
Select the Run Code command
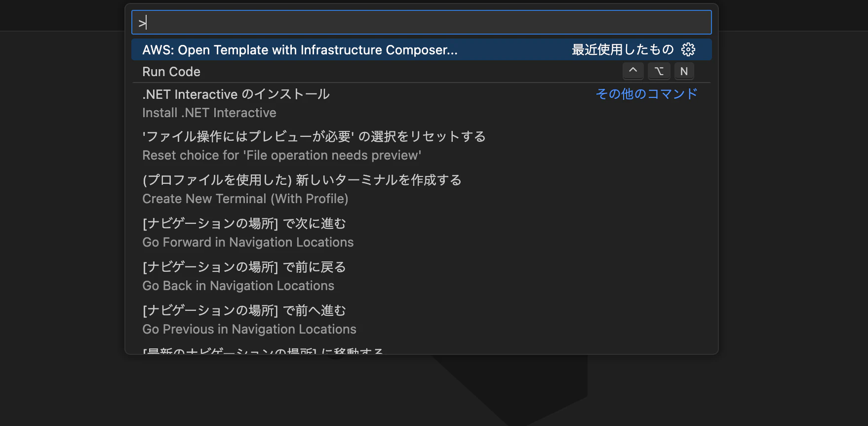tap(421, 72)
